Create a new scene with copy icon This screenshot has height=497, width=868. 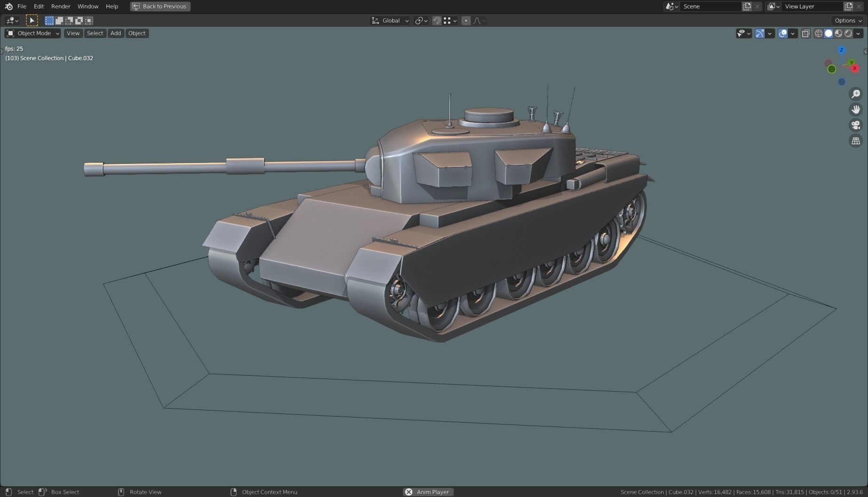click(747, 7)
